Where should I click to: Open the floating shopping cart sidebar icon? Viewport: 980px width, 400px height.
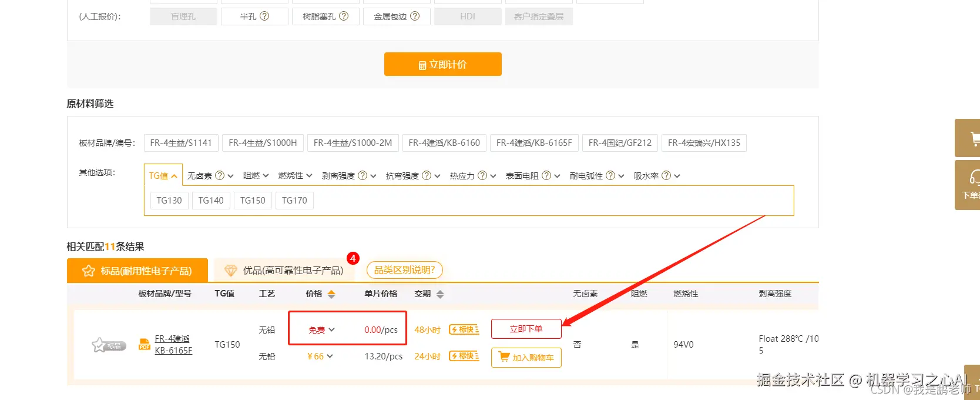click(x=968, y=138)
